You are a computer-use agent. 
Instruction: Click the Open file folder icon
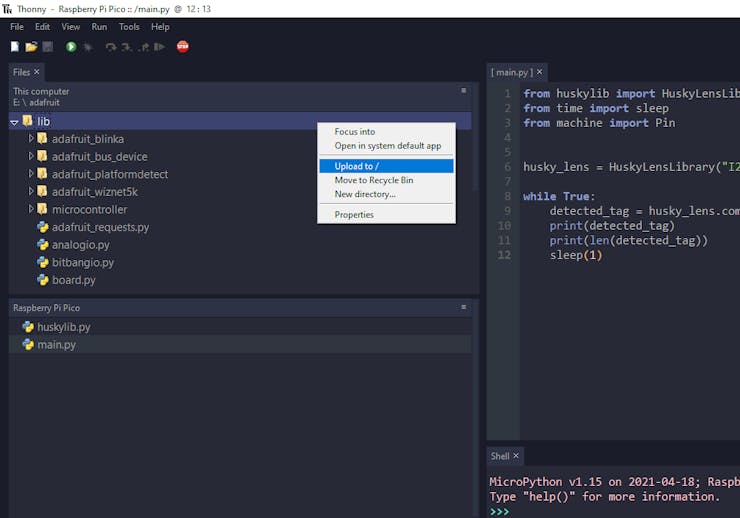[x=31, y=47]
